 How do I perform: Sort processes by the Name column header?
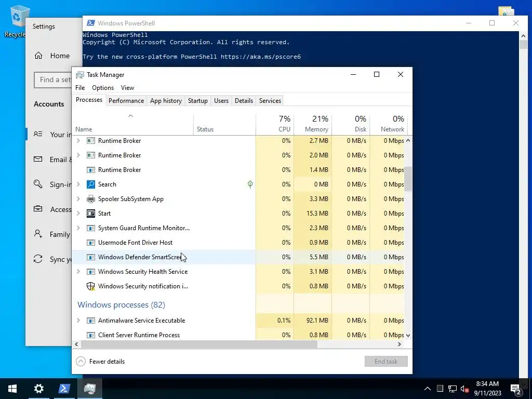coord(132,124)
